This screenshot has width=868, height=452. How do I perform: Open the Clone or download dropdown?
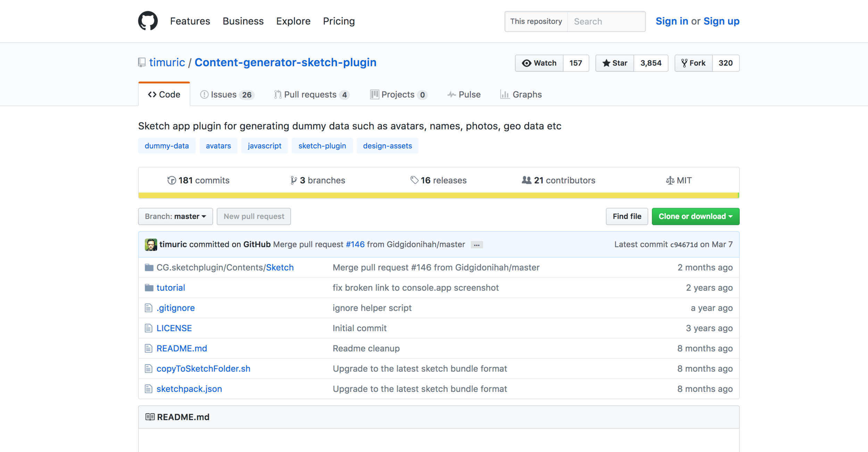point(695,216)
